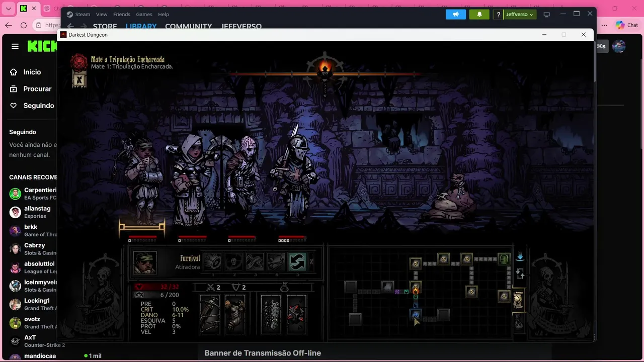
Task: Click the X banner under quest seal
Action: coord(78,79)
